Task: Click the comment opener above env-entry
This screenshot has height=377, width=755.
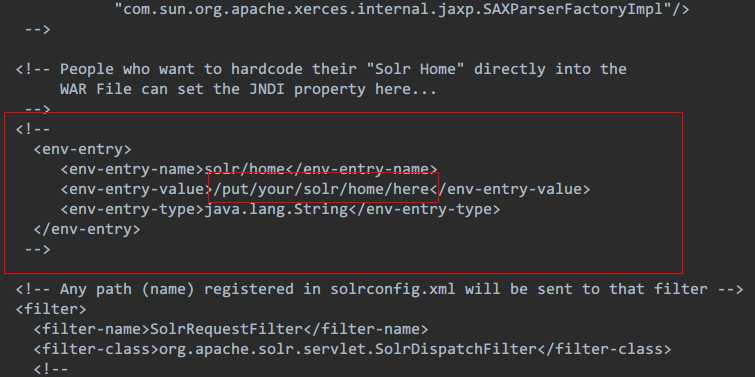Action: click(33, 129)
